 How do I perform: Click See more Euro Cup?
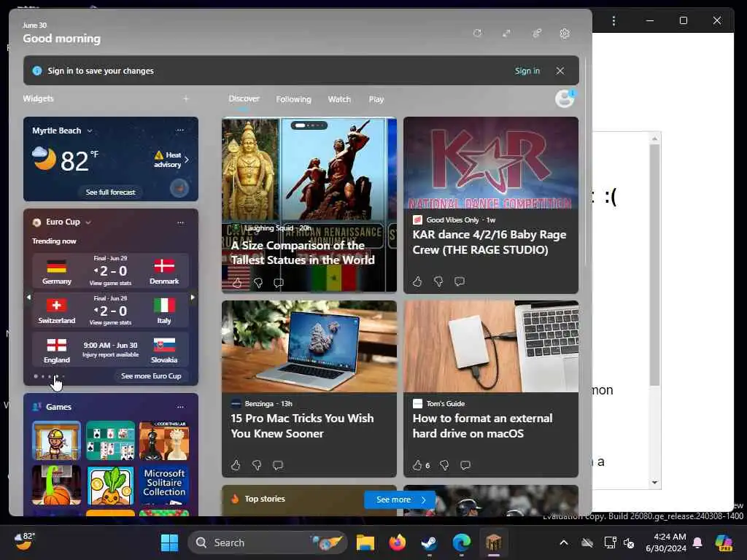click(x=151, y=376)
